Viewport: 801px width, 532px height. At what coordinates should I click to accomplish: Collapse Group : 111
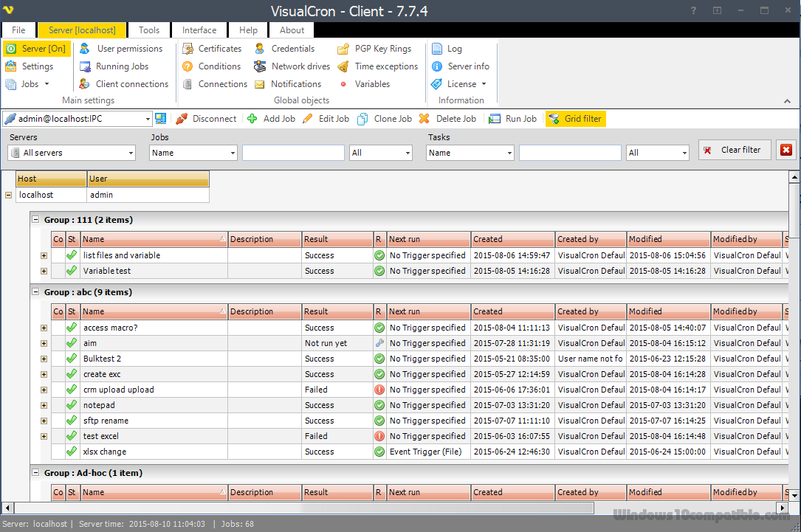[35, 220]
